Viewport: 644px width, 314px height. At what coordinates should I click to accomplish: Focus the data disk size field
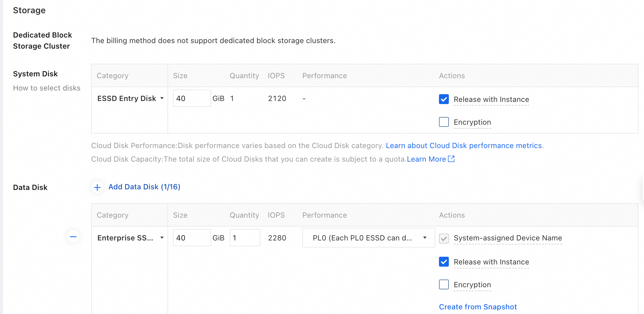coord(192,238)
